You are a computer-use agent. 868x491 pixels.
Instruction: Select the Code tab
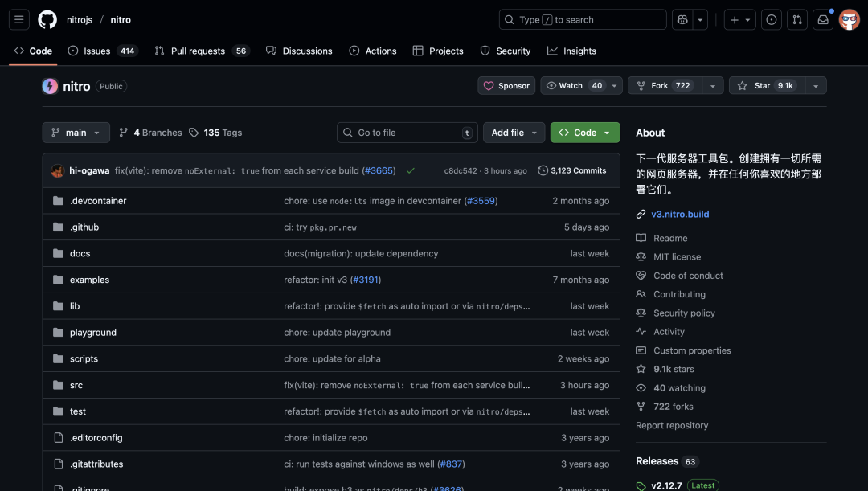(33, 51)
